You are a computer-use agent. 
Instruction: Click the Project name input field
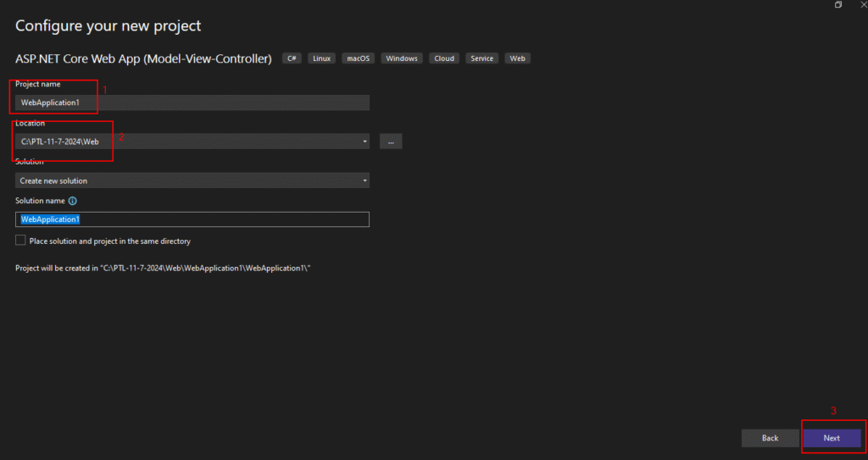coord(192,103)
